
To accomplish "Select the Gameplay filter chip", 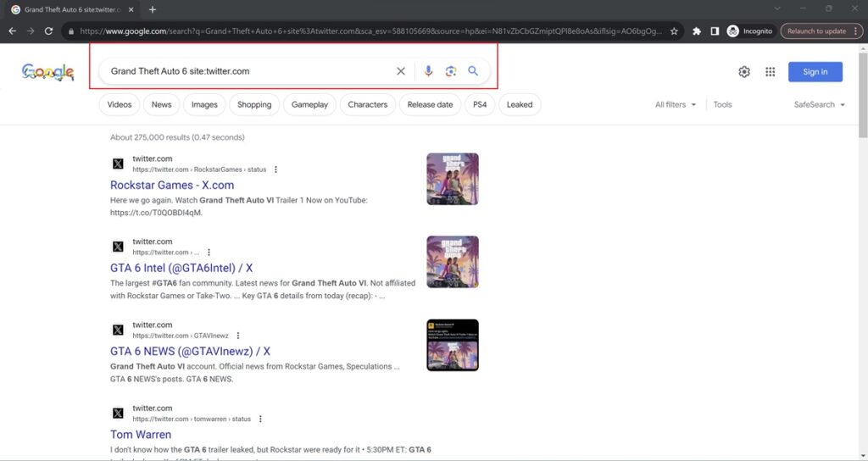I will tap(309, 104).
